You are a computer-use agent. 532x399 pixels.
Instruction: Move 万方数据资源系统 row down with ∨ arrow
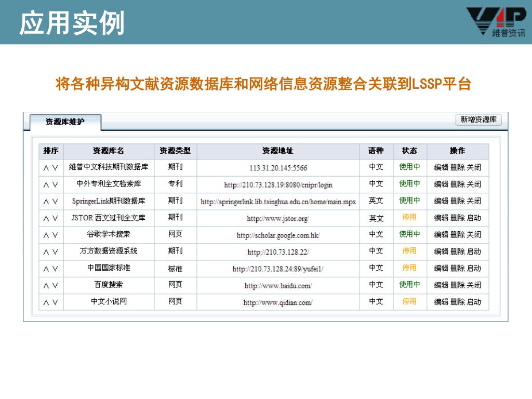[x=55, y=252]
